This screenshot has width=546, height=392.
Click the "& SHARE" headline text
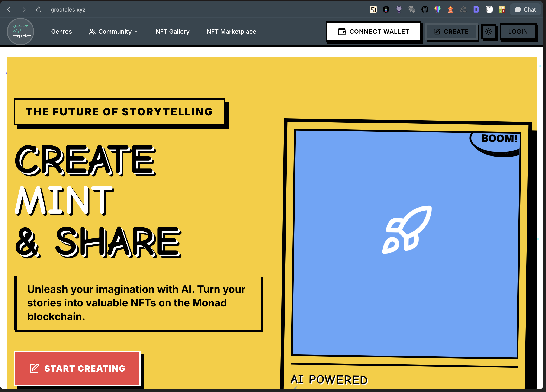pyautogui.click(x=98, y=242)
